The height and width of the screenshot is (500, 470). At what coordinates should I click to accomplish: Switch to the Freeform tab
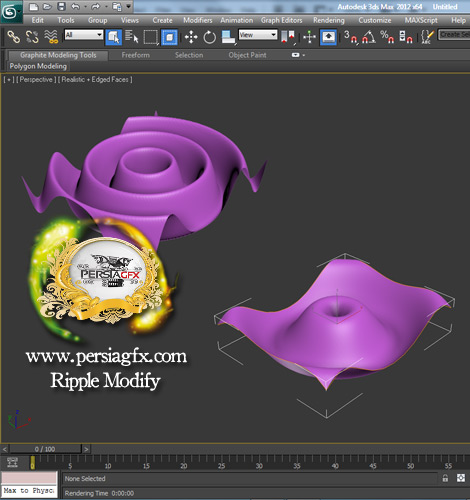[x=135, y=55]
